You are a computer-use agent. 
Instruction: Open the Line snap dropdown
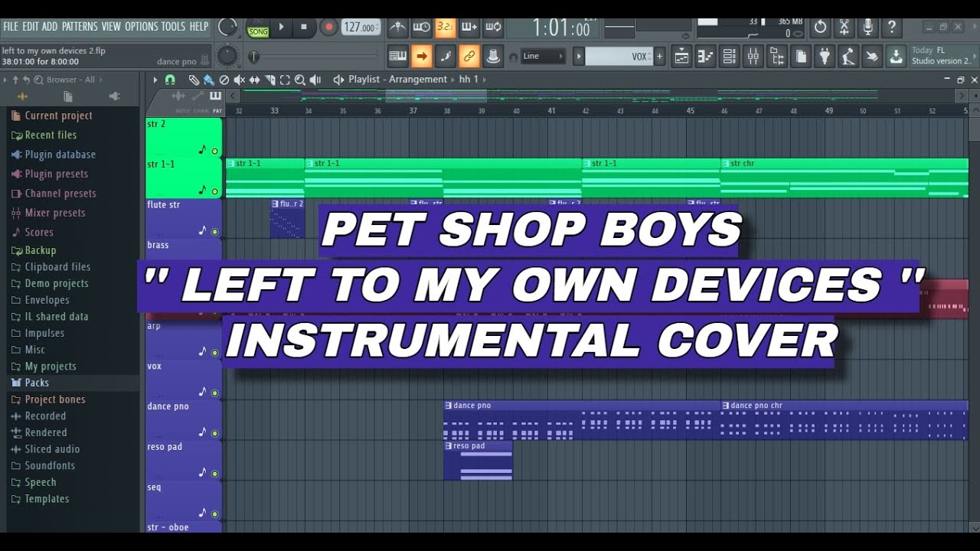pos(543,56)
